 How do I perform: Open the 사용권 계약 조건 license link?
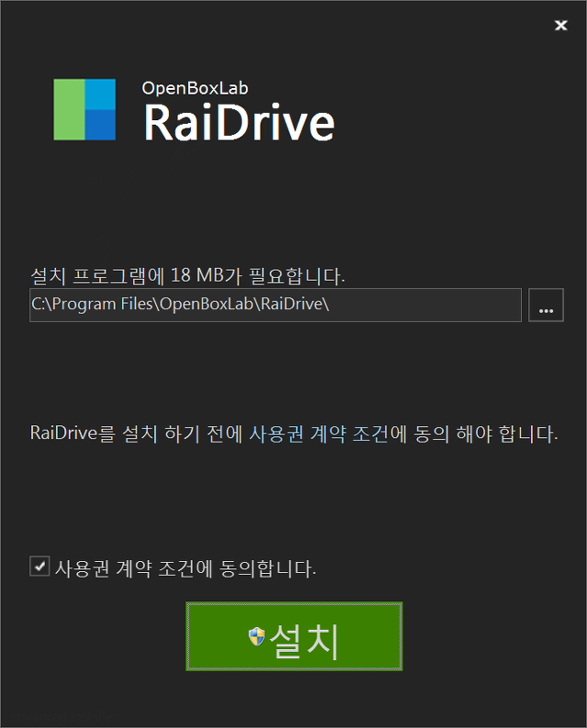[x=319, y=434]
